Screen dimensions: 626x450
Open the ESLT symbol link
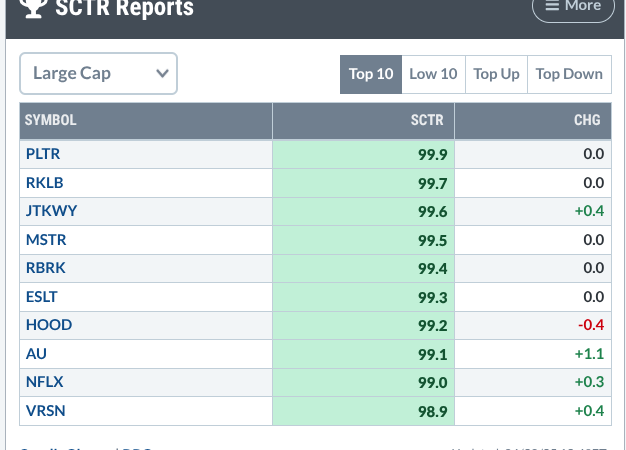point(42,297)
